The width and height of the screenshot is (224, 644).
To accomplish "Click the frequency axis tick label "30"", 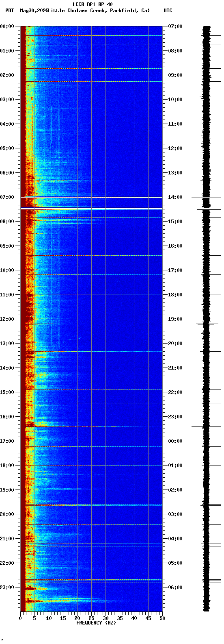I will click(106, 618).
